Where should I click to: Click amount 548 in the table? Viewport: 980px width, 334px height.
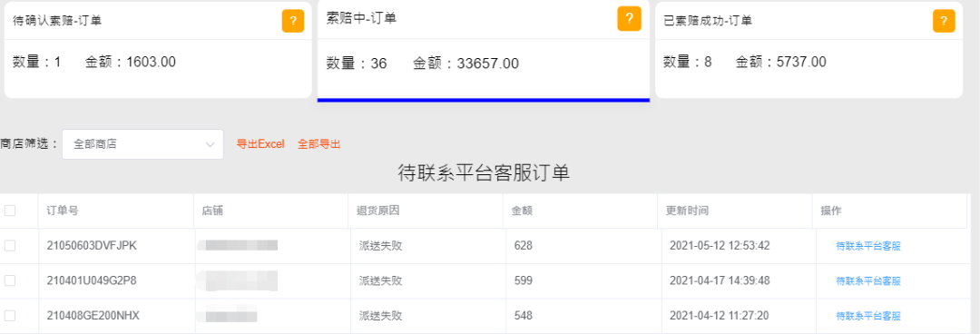[x=524, y=316]
